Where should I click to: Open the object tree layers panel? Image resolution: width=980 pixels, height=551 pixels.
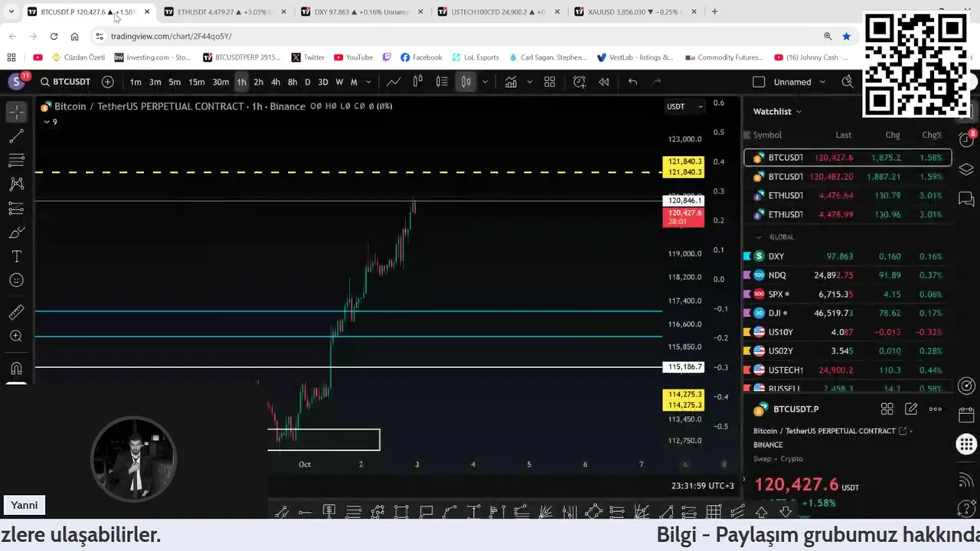(966, 169)
